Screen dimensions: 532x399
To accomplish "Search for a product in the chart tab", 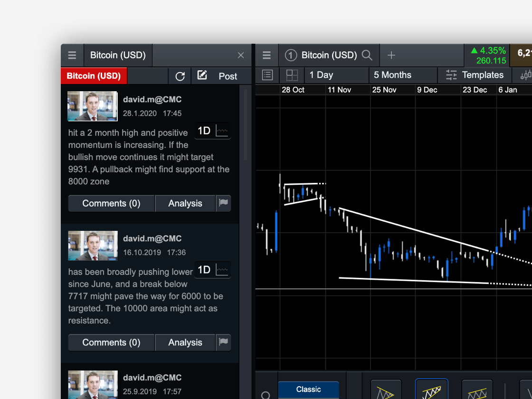I will click(367, 55).
